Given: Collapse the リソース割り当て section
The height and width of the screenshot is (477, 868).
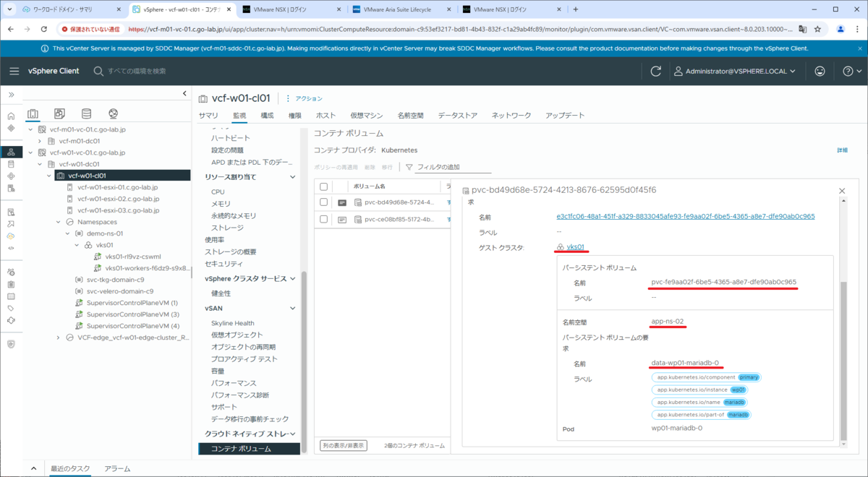Looking at the screenshot, I should point(292,176).
